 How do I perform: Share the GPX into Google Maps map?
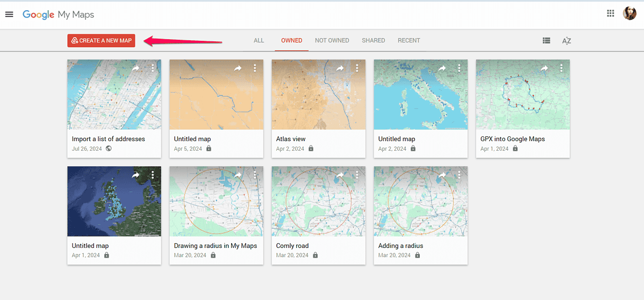coord(544,68)
